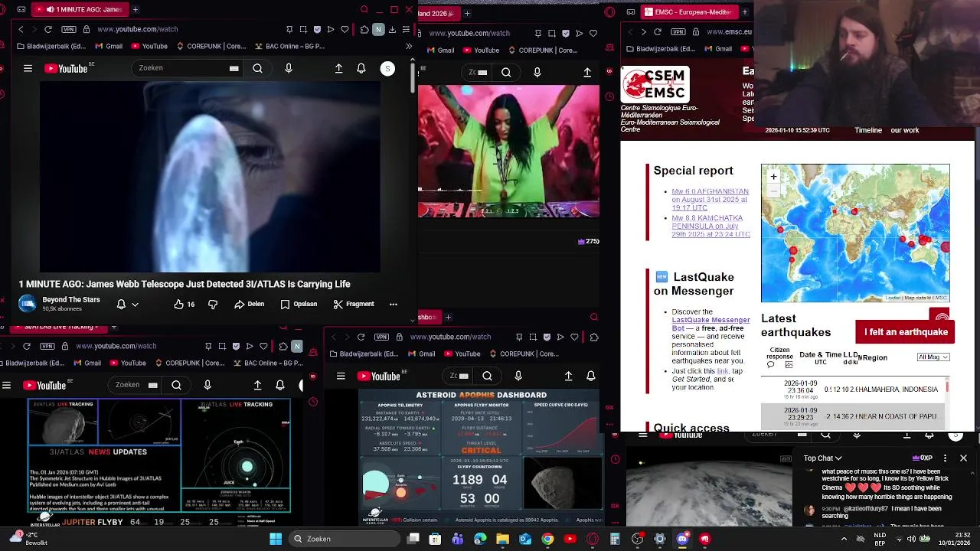Click the Delen share button
980x551 pixels.
250,304
